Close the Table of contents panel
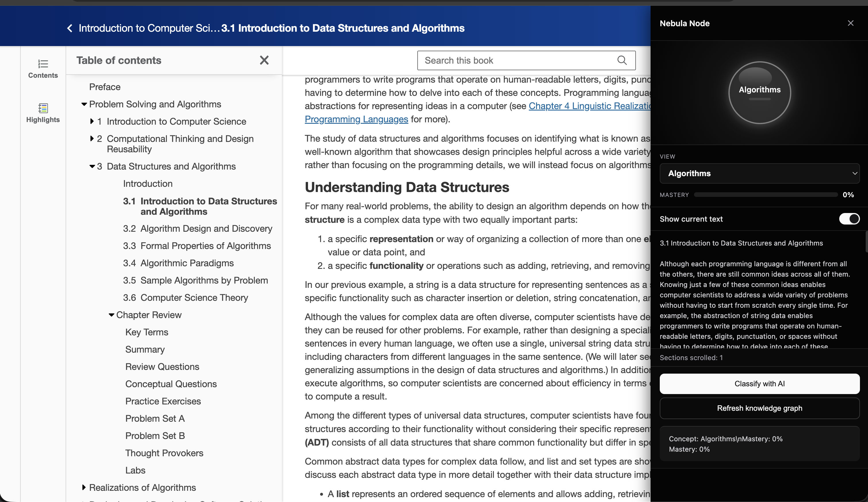 pos(264,60)
